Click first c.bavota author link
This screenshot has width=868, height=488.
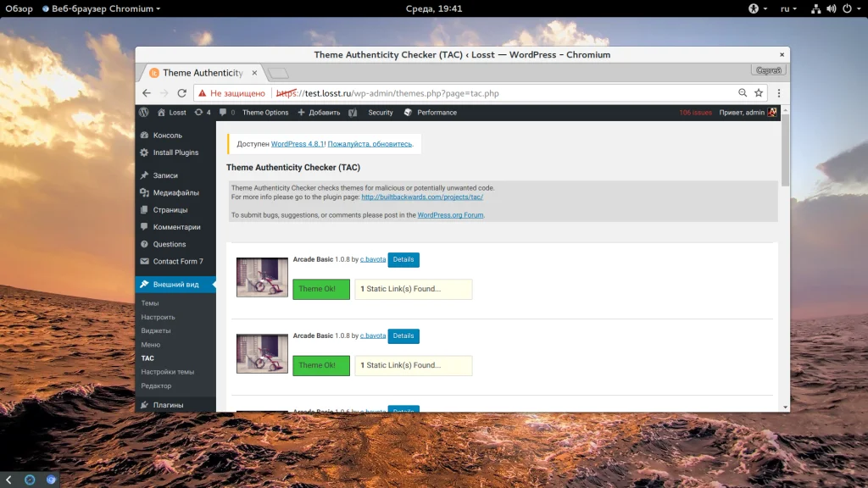click(373, 259)
